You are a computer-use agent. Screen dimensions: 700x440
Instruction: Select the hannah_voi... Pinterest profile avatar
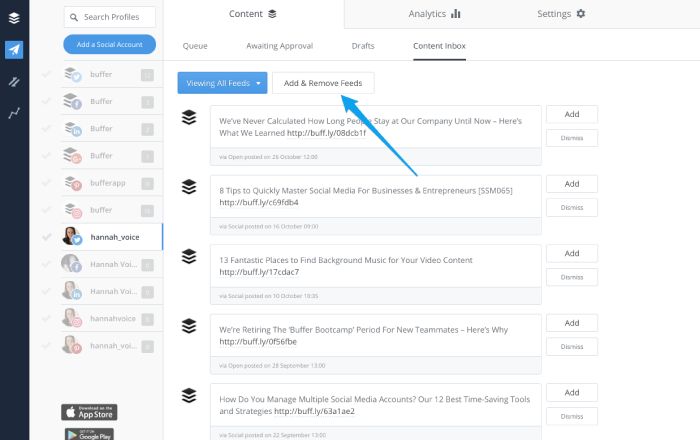click(71, 345)
